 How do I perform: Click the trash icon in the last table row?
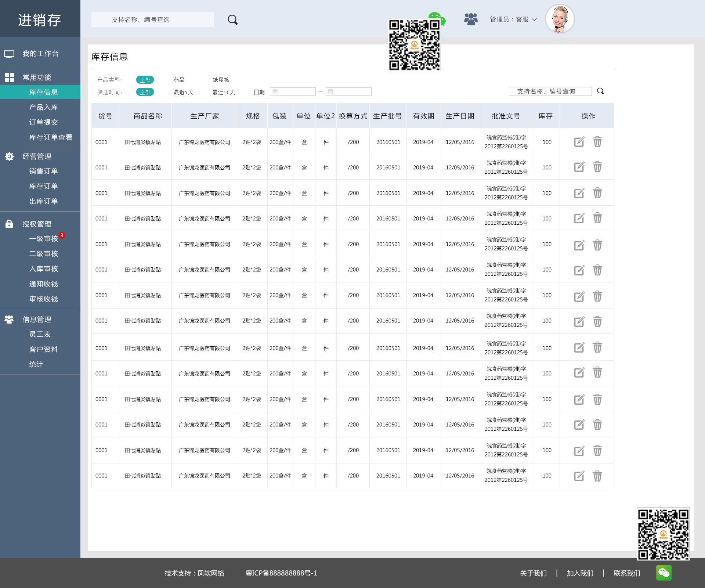(x=597, y=476)
